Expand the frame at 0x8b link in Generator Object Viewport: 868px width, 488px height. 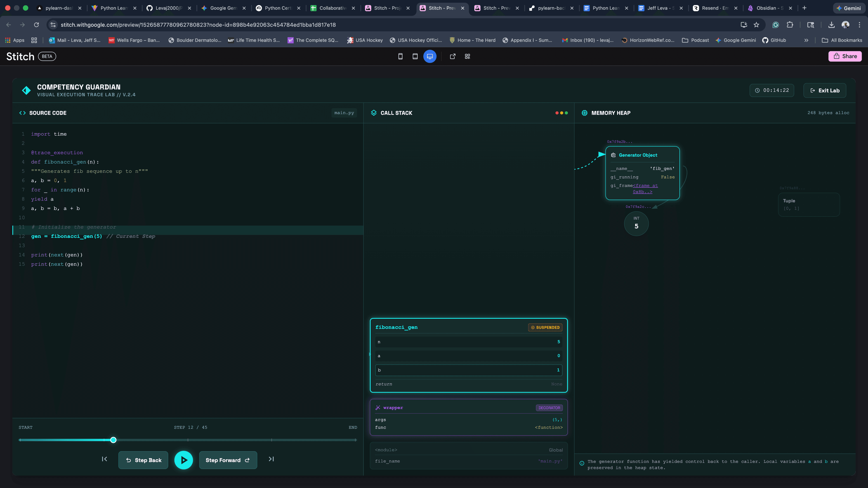click(x=645, y=189)
